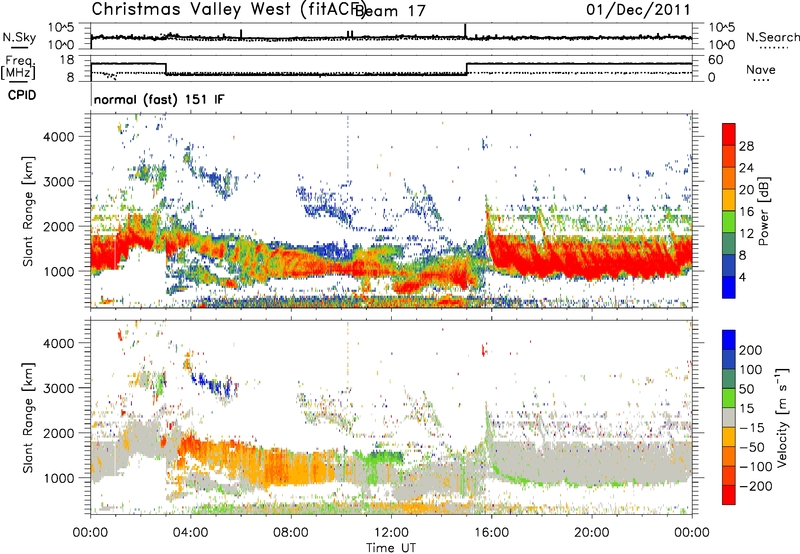
Task: Click the '-200' velocity scale value
Action: [756, 486]
